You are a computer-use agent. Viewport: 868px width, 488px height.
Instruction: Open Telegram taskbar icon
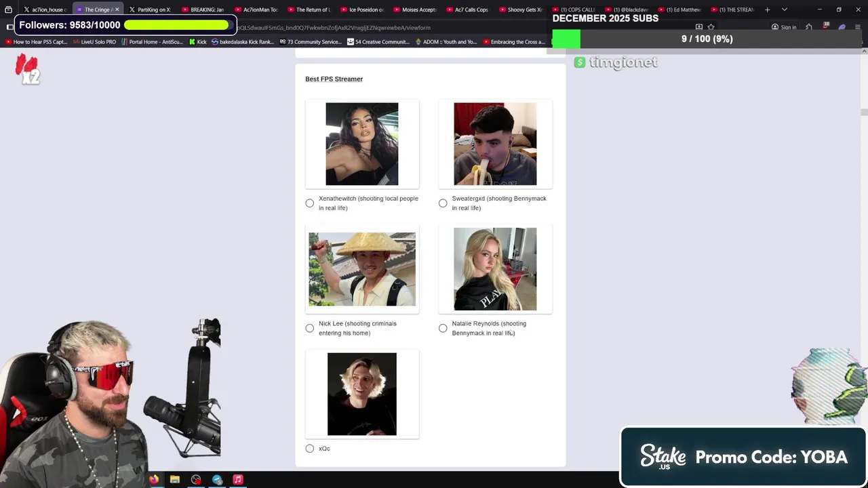pyautogui.click(x=217, y=480)
